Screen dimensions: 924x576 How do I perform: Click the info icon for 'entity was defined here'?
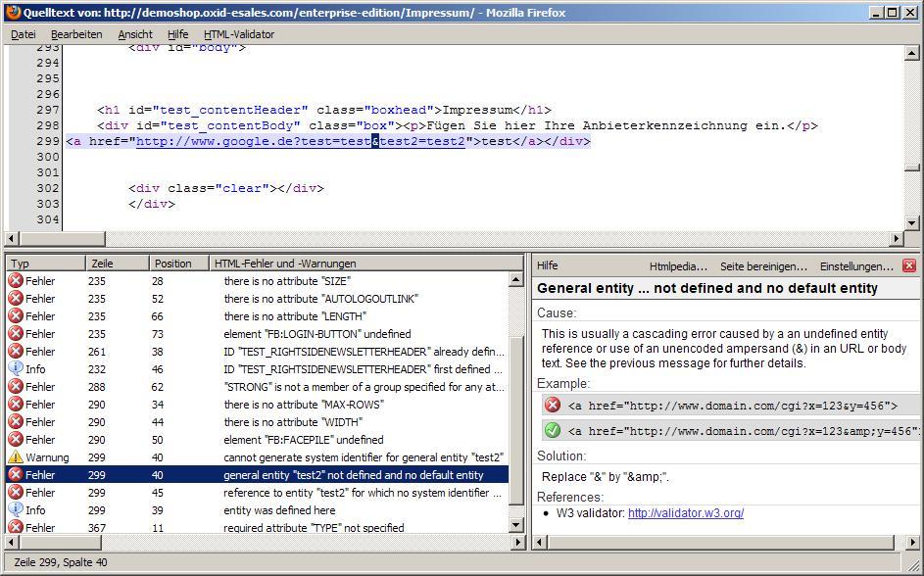tap(16, 510)
